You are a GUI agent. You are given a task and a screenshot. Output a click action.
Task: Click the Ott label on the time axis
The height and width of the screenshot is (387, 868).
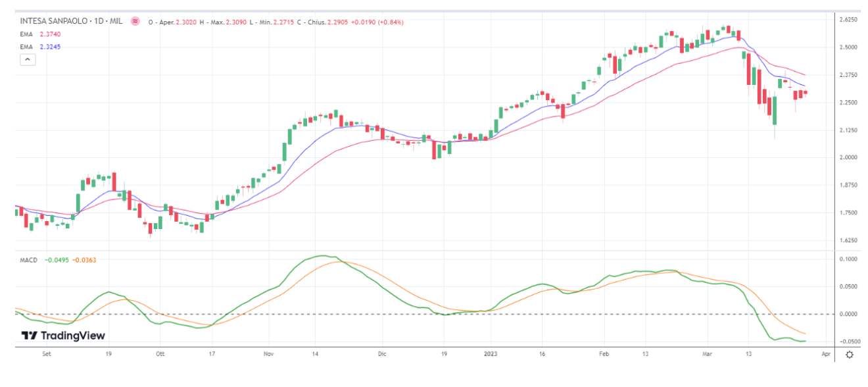click(160, 353)
